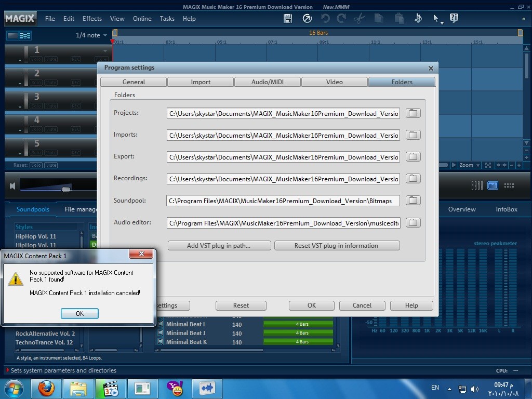Browse folder for Recordings path
This screenshot has width=532, height=399.
[413, 179]
